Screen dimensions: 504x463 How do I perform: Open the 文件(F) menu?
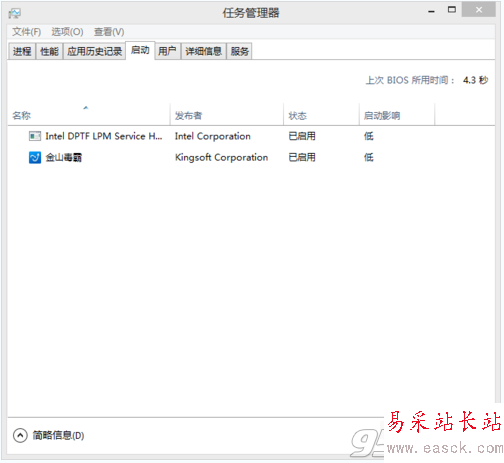point(27,32)
